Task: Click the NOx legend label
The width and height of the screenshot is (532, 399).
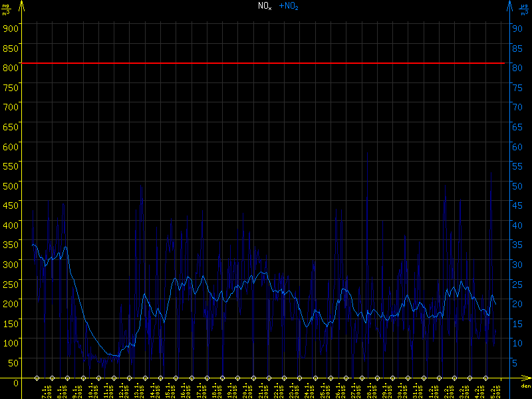Action: pyautogui.click(x=265, y=6)
